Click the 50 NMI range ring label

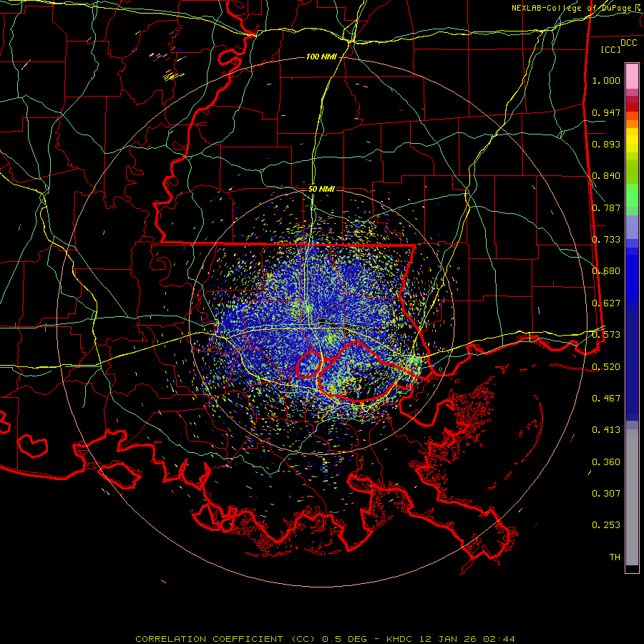coord(321,190)
